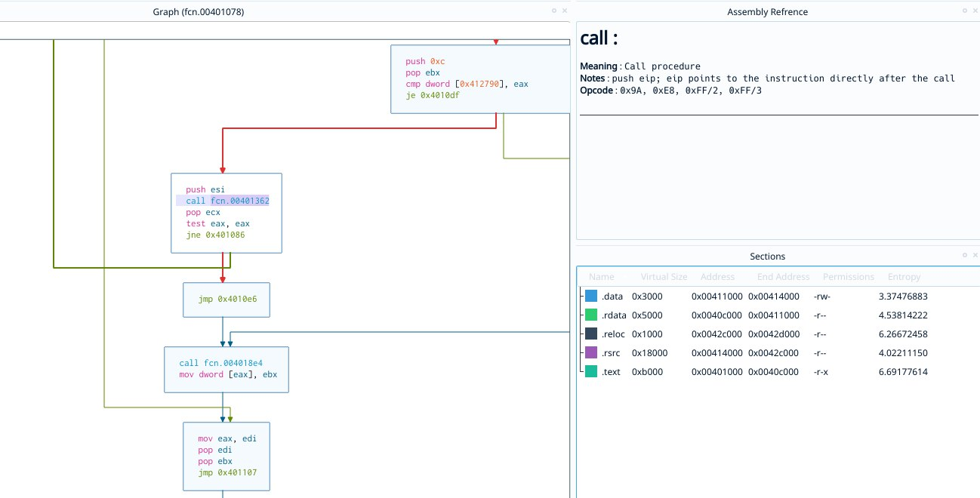
Task: Collapse the .rsrc section row expander
Action: click(x=581, y=352)
